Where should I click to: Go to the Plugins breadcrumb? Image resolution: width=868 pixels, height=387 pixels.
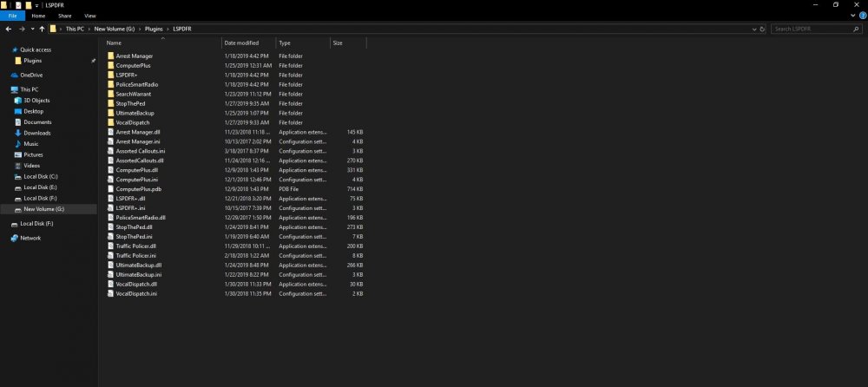pyautogui.click(x=154, y=29)
